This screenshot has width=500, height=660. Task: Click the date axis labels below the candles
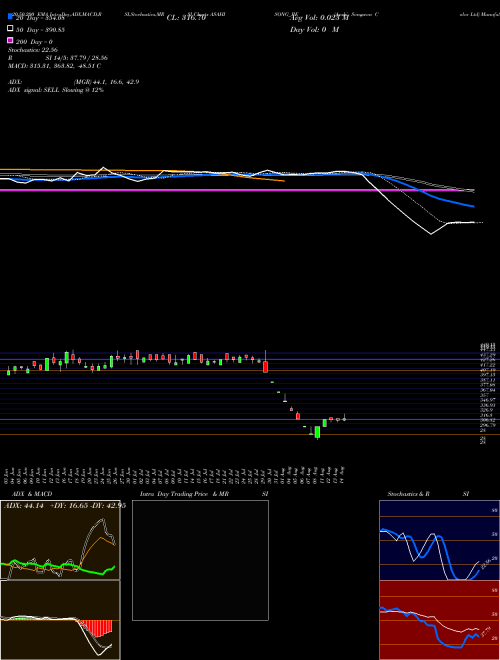tap(175, 475)
